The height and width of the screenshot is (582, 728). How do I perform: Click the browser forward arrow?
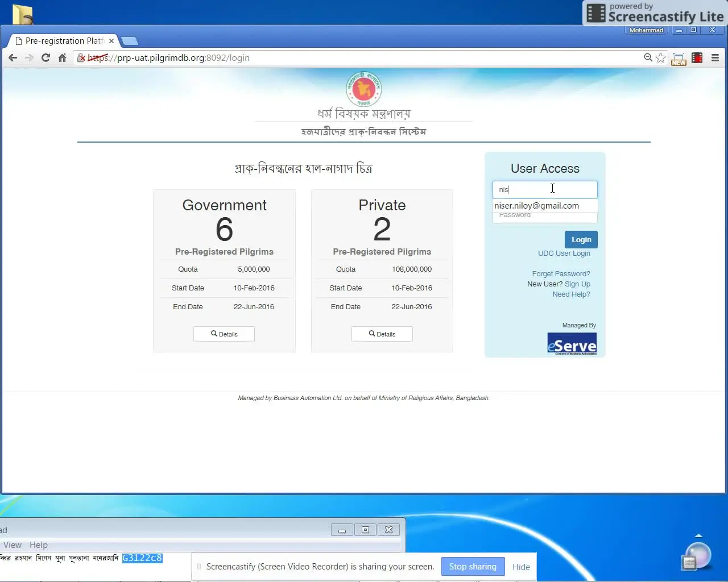pos(29,57)
